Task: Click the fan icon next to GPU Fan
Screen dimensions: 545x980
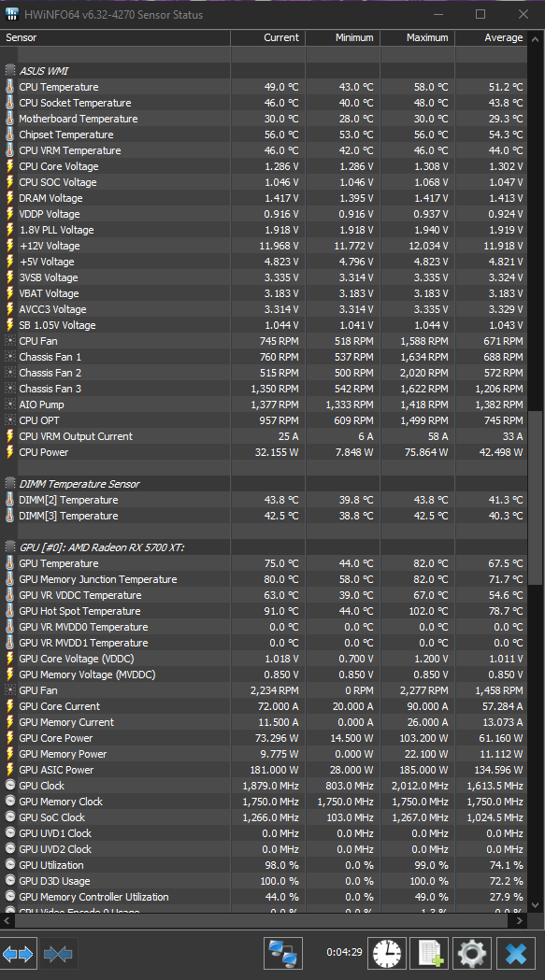Action: point(9,690)
